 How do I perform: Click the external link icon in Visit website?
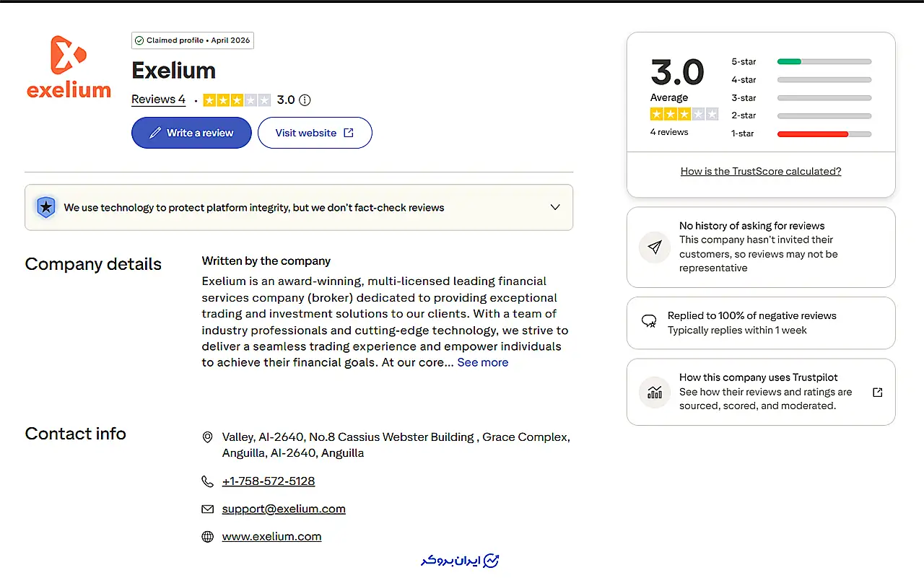[349, 133]
